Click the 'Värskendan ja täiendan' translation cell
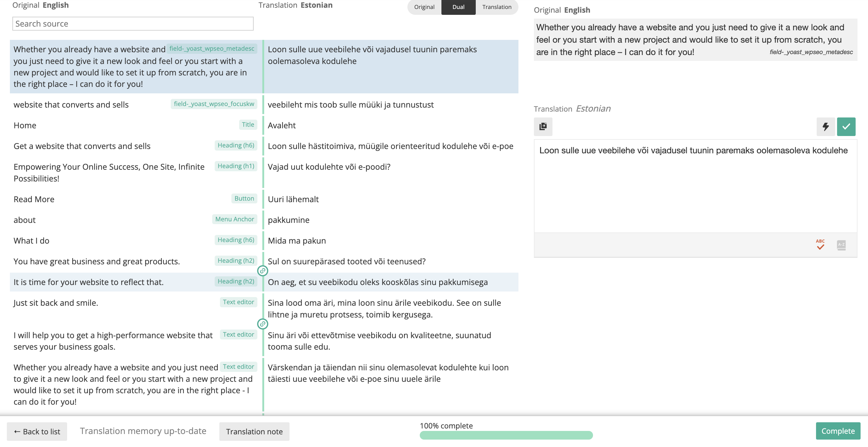This screenshot has width=868, height=447. click(391, 384)
